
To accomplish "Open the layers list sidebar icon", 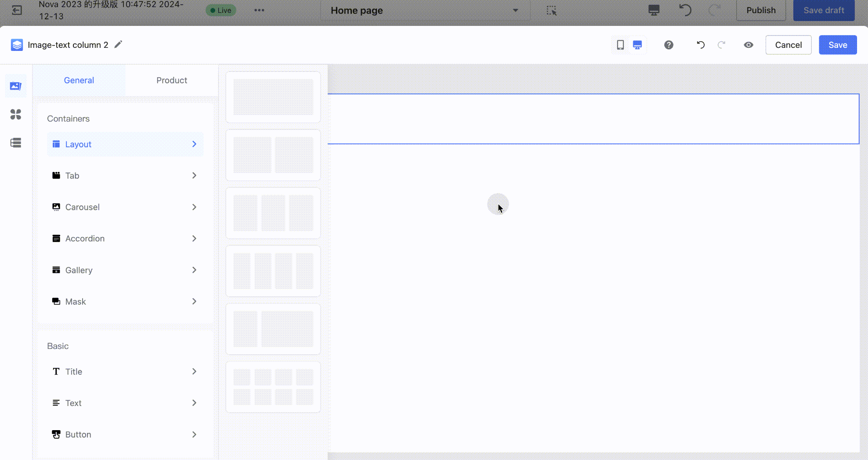I will [x=16, y=143].
